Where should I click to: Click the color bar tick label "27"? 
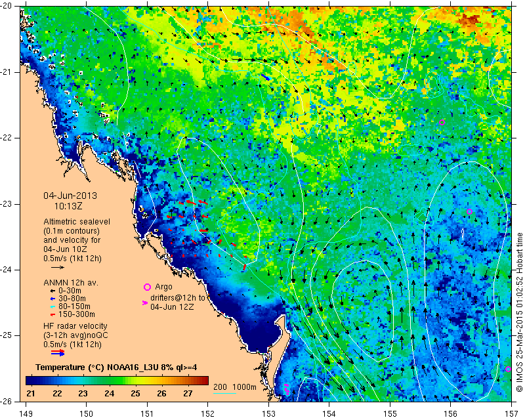click(x=188, y=393)
